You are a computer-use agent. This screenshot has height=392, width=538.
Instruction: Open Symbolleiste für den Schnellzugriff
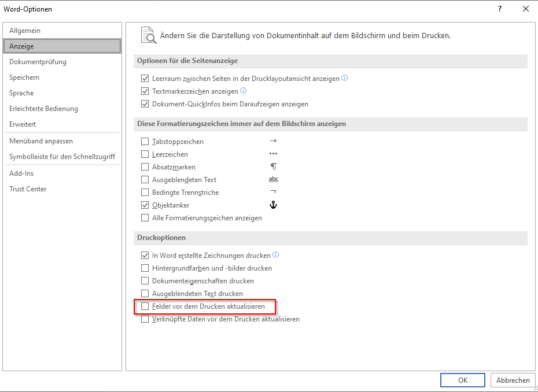coord(62,156)
